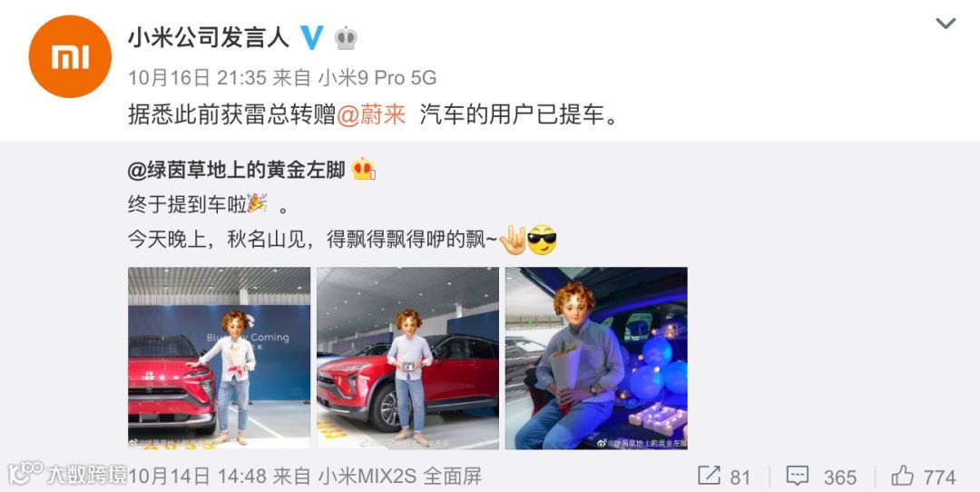This screenshot has height=492, width=980.
Task: Click the crown membership badge beside verified mark
Action: coord(346,38)
